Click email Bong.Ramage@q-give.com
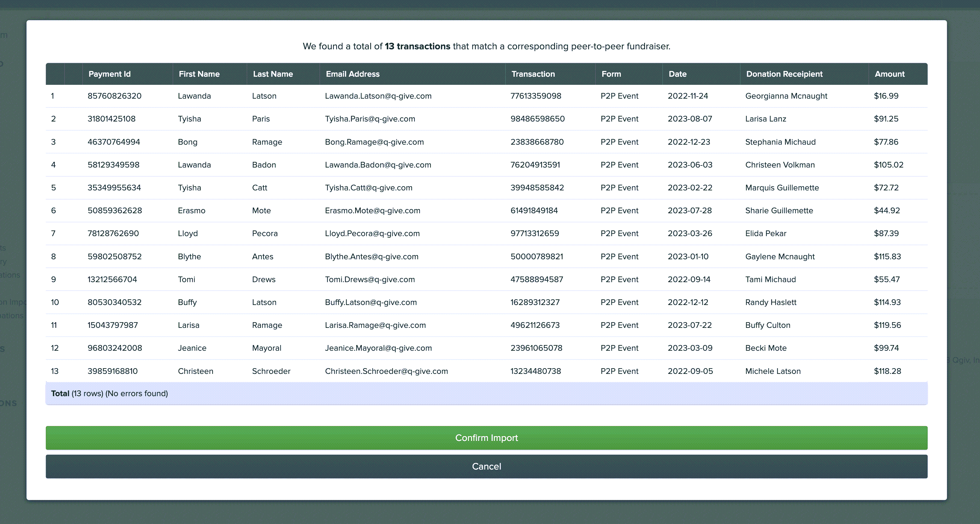Image resolution: width=980 pixels, height=524 pixels. [x=374, y=142]
